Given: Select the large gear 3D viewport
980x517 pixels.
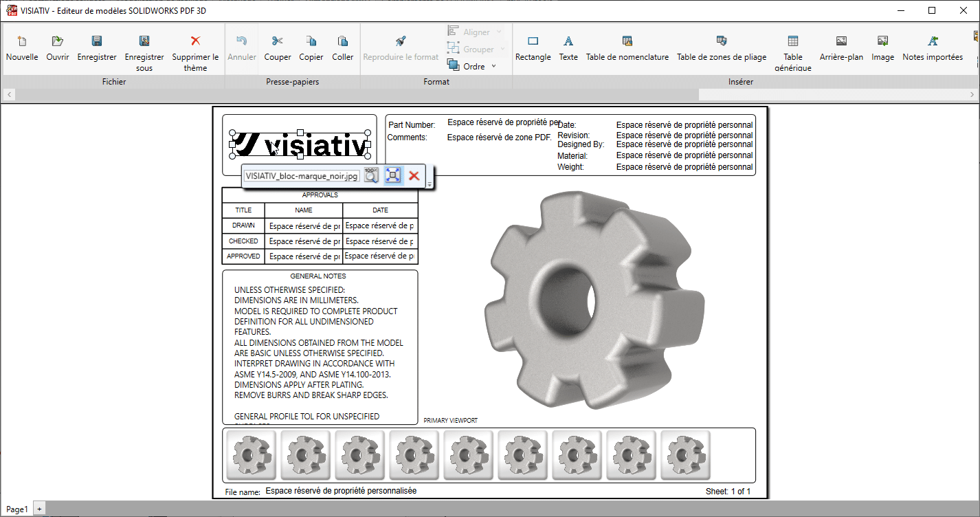Looking at the screenshot, I should [x=594, y=300].
